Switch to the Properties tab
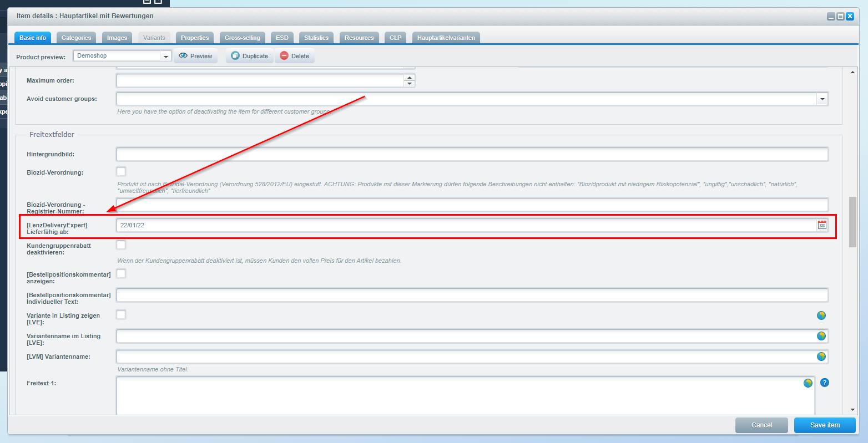 [x=195, y=38]
